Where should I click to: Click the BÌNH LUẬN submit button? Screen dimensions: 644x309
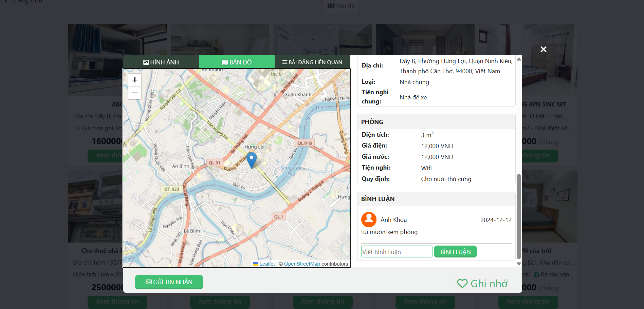455,252
